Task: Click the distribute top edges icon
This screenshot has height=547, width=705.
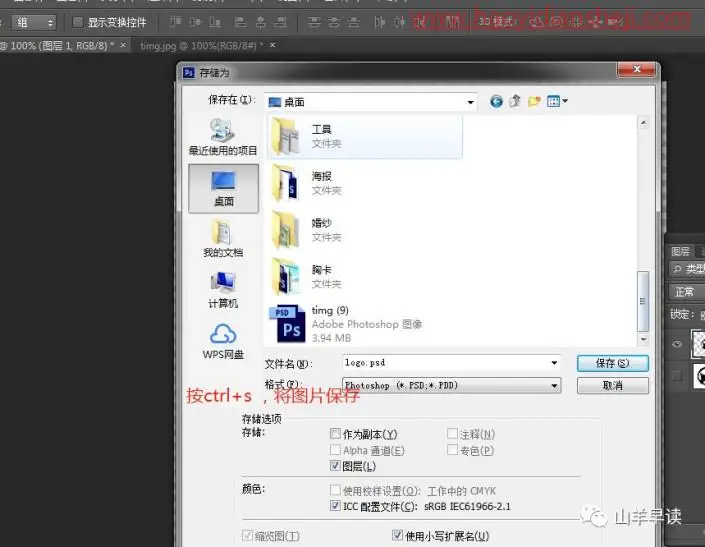Action: (314, 22)
